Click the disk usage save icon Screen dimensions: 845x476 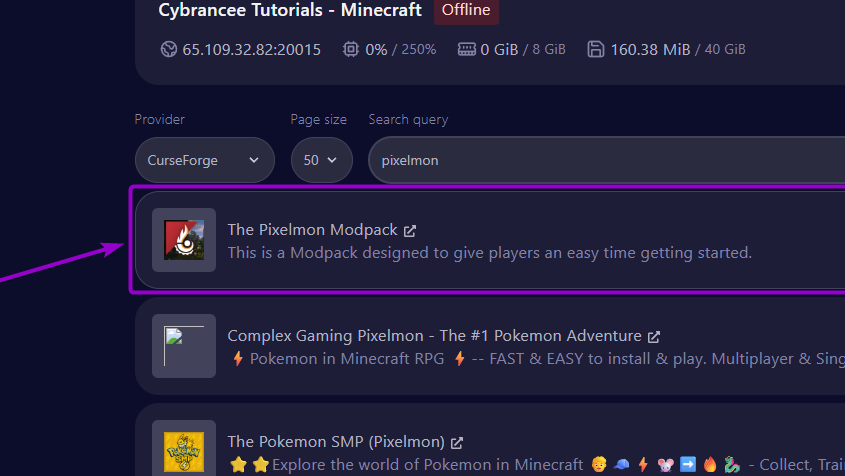click(x=595, y=50)
